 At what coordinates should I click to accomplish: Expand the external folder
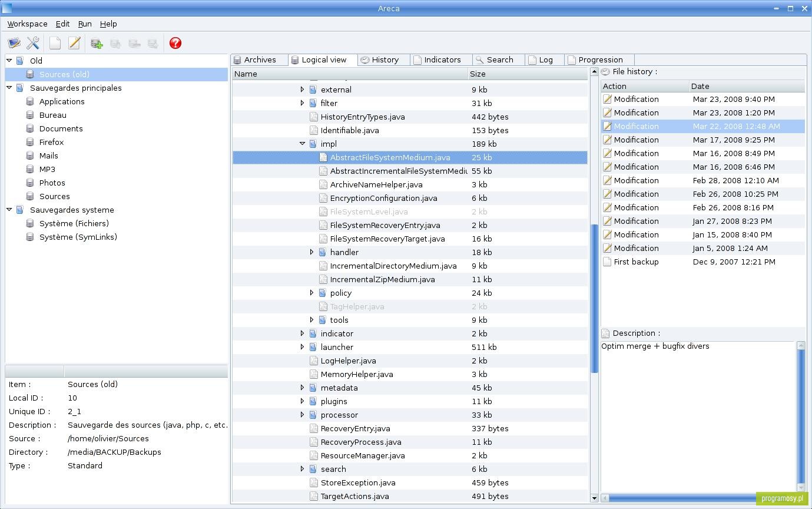pos(302,90)
